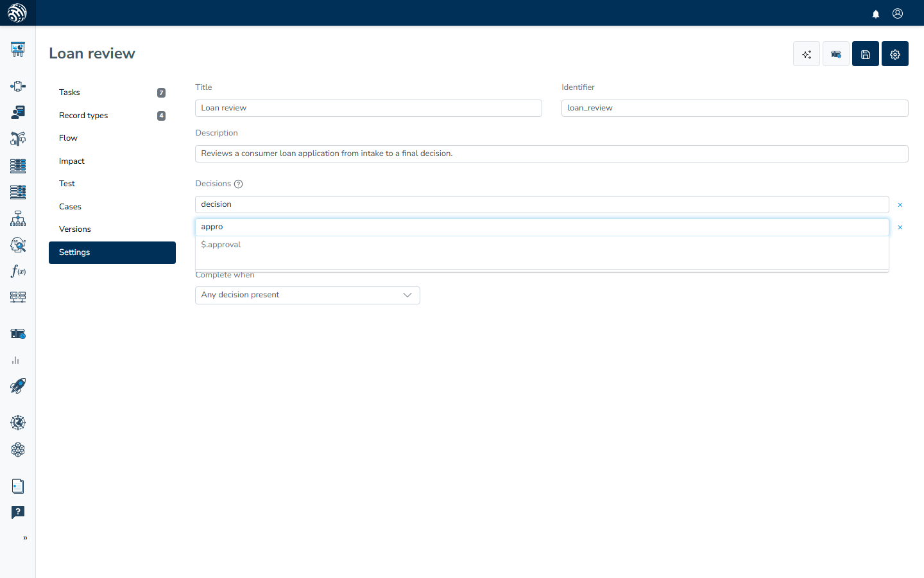The image size is (924, 578).
Task: Open the head-with-magnifier insights sidebar icon
Action: [18, 245]
